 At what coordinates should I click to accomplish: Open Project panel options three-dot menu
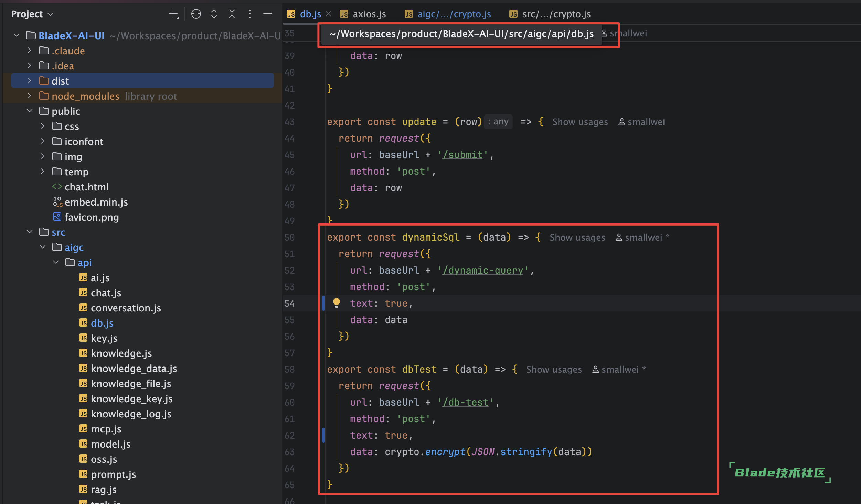click(x=250, y=14)
